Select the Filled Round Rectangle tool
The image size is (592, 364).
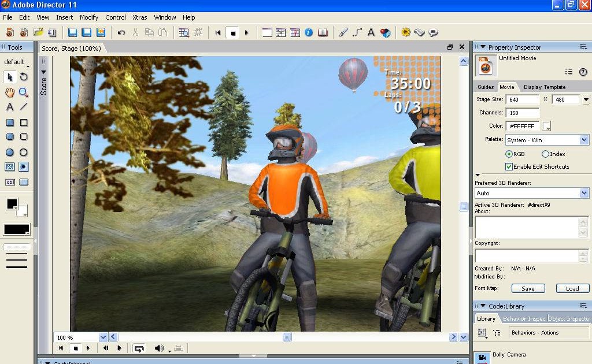tap(10, 136)
